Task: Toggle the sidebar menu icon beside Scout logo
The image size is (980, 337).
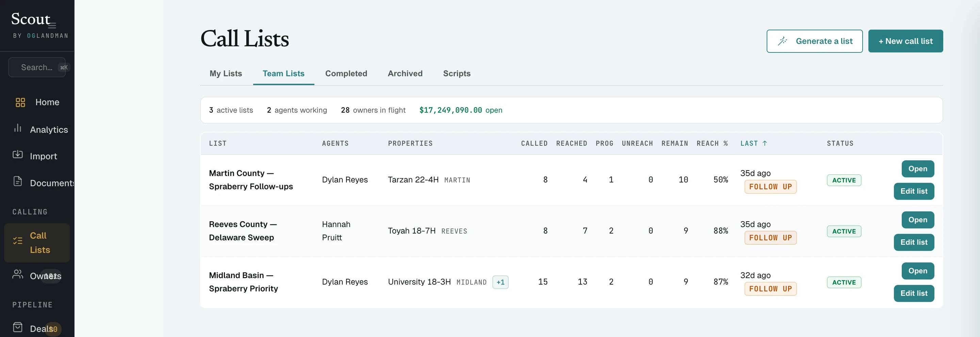Action: (52, 26)
